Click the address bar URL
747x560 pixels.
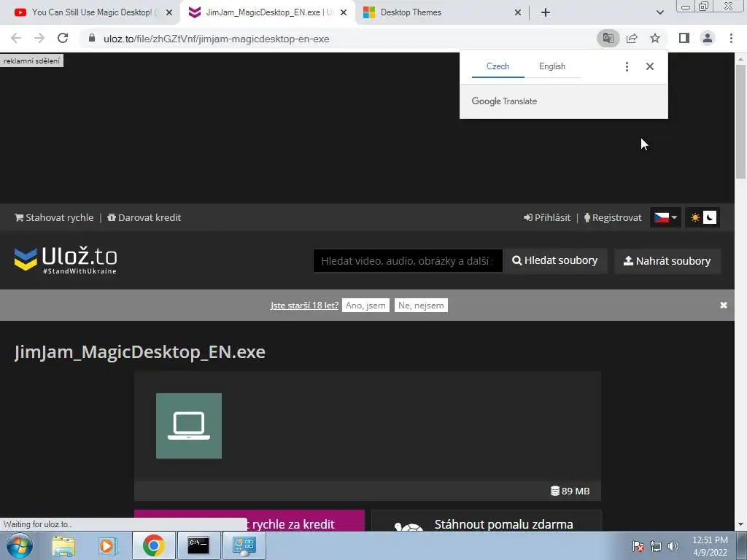pos(216,39)
